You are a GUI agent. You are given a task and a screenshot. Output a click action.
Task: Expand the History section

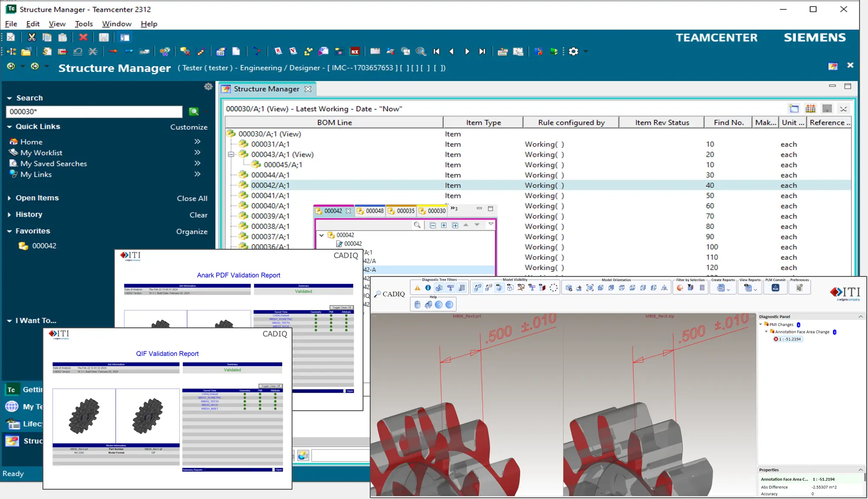coord(9,214)
